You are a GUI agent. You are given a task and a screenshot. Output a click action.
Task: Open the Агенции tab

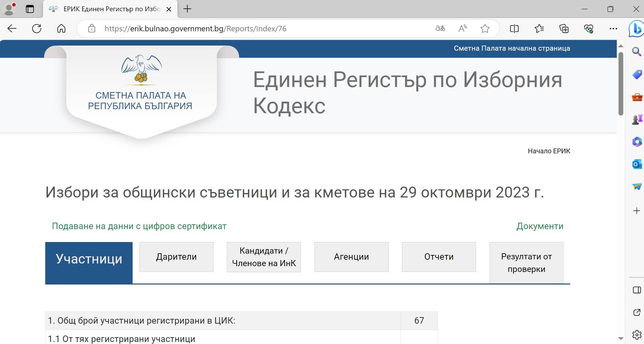pyautogui.click(x=351, y=257)
